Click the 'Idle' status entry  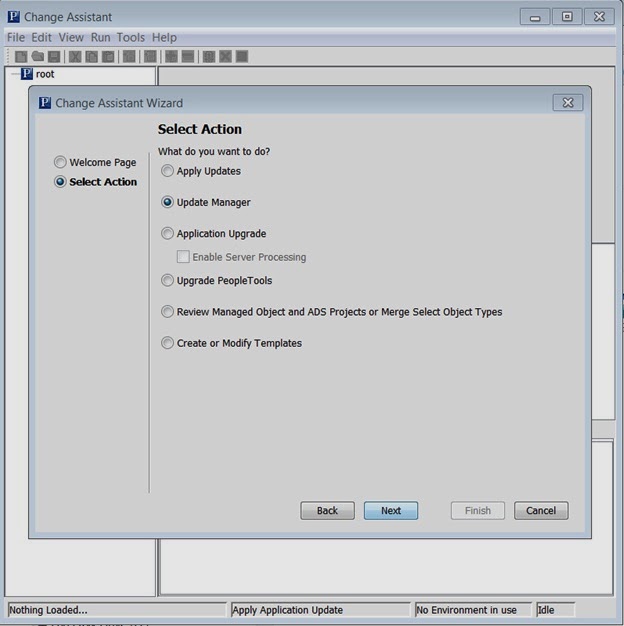point(555,610)
